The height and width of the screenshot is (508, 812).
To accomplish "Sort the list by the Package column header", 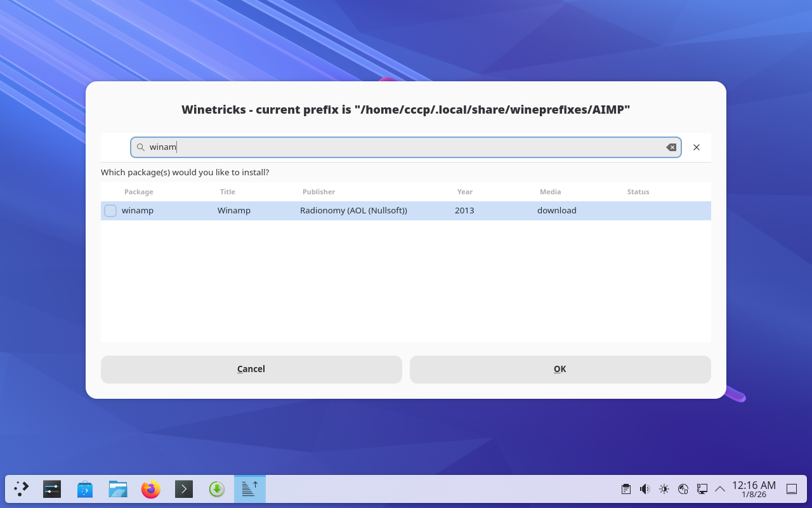I will 138,192.
